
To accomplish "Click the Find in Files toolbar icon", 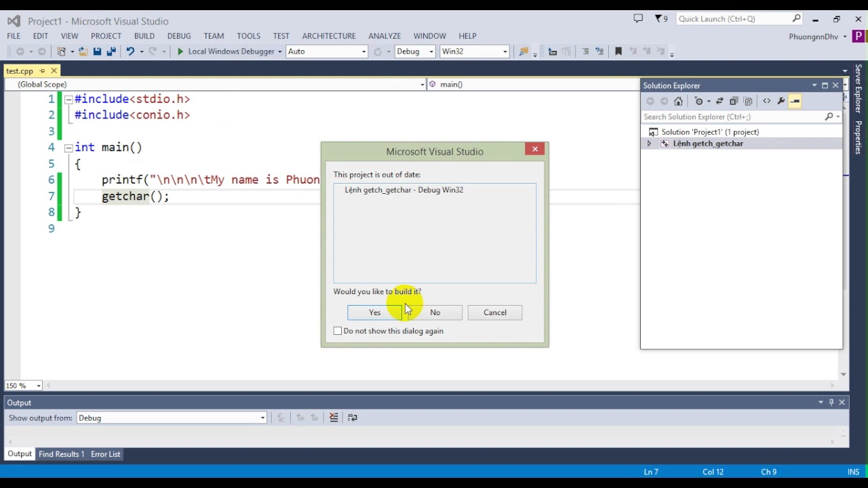I will (x=523, y=52).
